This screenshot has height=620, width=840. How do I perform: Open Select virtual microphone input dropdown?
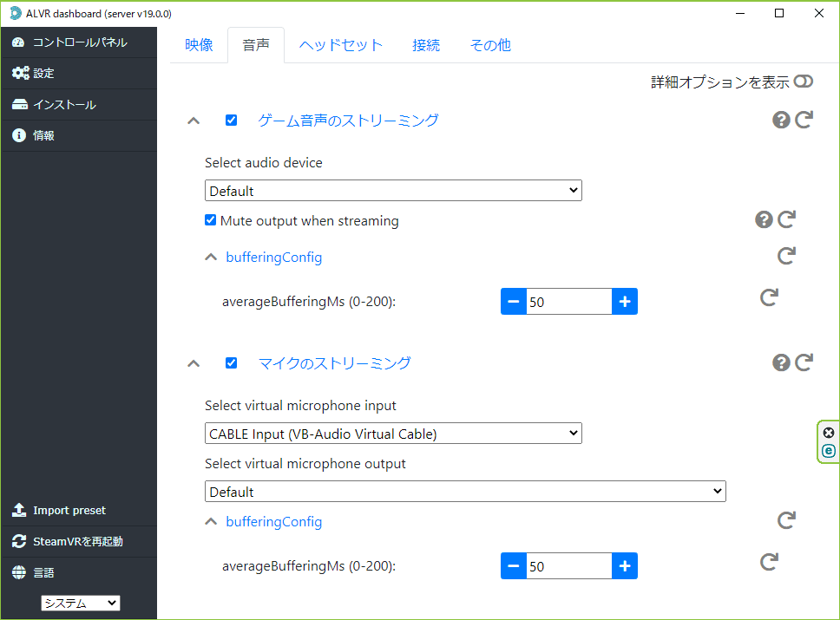coord(393,434)
